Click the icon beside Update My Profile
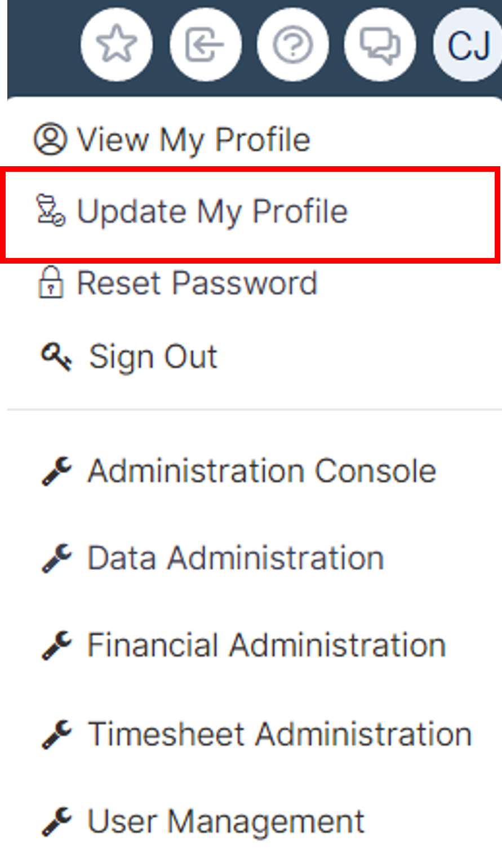This screenshot has height=868, width=502. [x=51, y=211]
